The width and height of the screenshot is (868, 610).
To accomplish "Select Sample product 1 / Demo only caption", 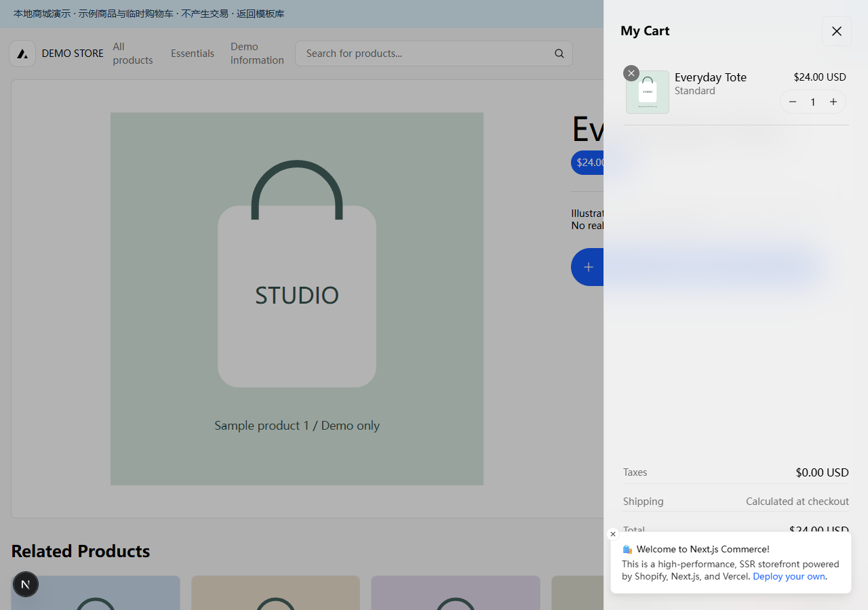I will [297, 426].
